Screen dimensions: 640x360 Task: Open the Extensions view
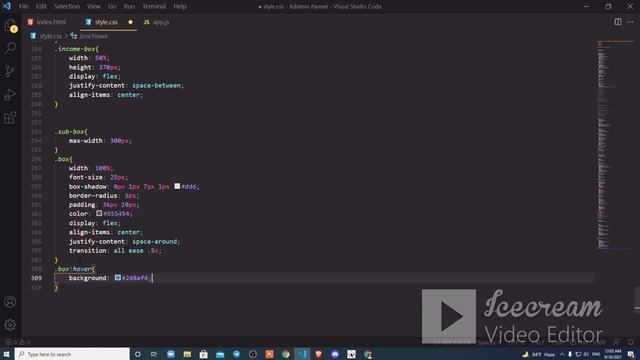click(10, 118)
